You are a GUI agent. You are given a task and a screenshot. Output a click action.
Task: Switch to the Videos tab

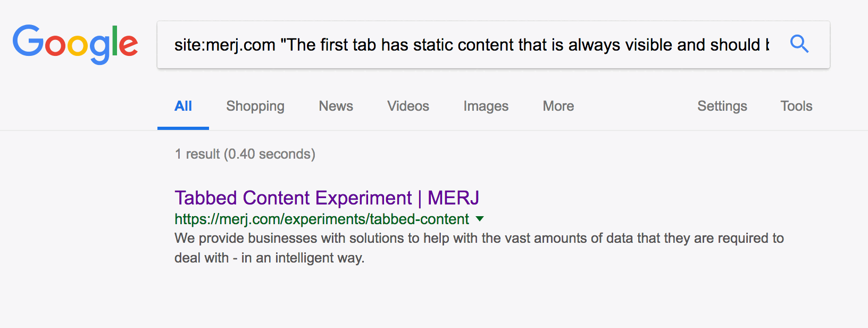coord(408,106)
